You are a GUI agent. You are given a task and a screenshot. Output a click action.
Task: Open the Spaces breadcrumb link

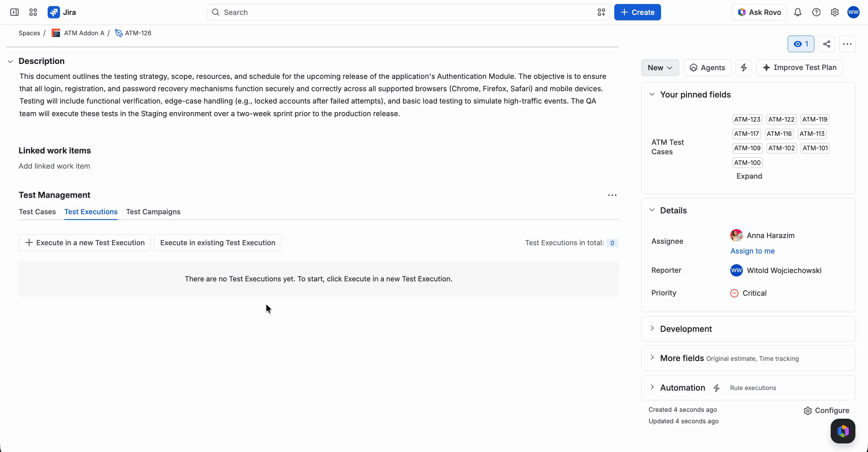pos(29,33)
